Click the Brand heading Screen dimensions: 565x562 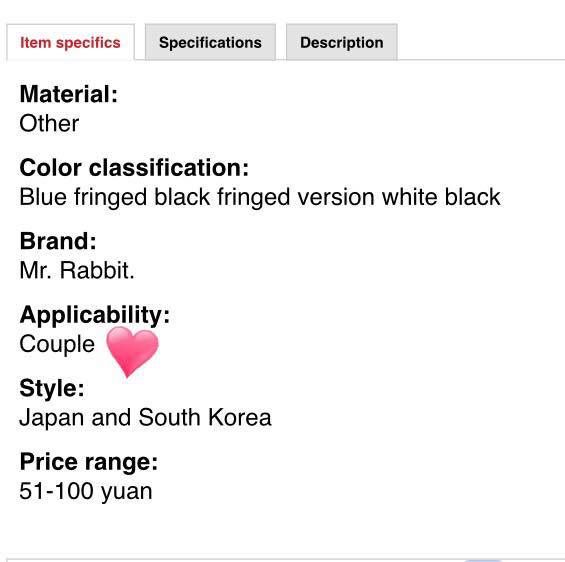58,241
